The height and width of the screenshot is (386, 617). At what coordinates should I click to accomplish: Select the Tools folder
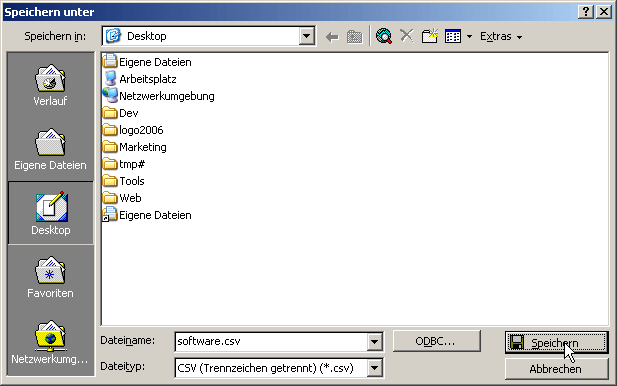pyautogui.click(x=124, y=181)
